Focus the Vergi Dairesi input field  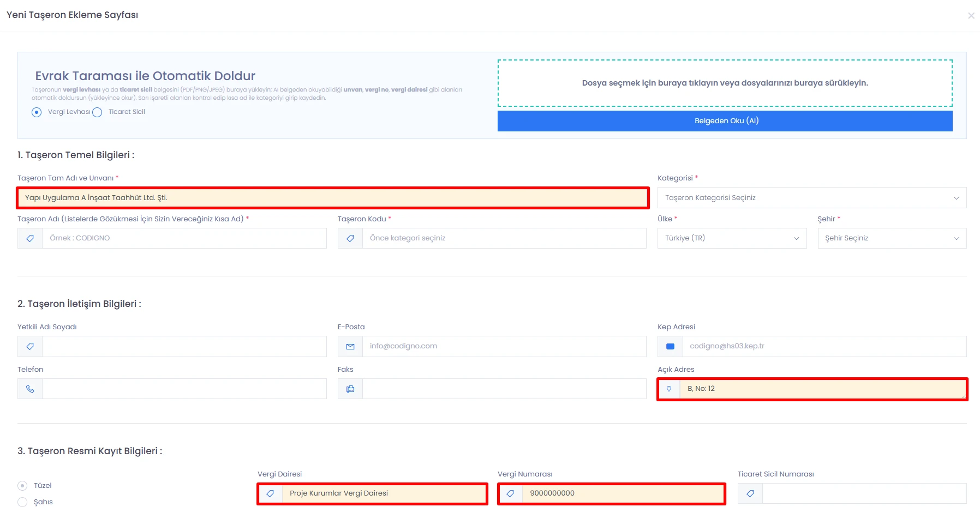(384, 493)
